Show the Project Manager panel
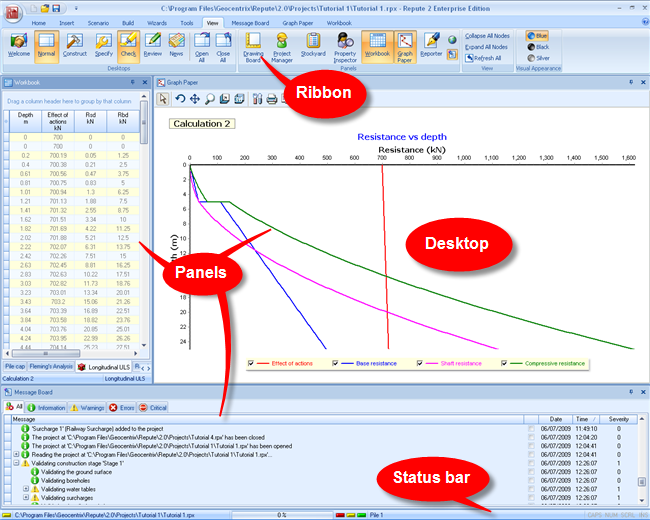The image size is (650, 520). (x=282, y=48)
